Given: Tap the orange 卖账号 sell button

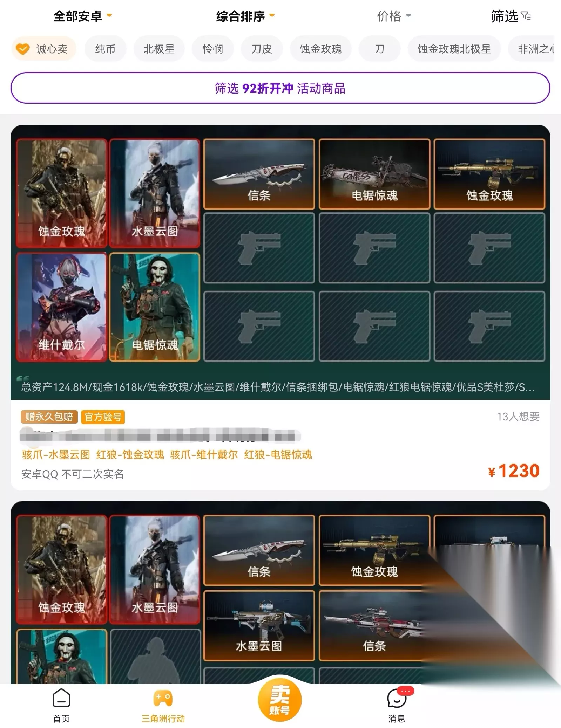Looking at the screenshot, I should coord(279,698).
